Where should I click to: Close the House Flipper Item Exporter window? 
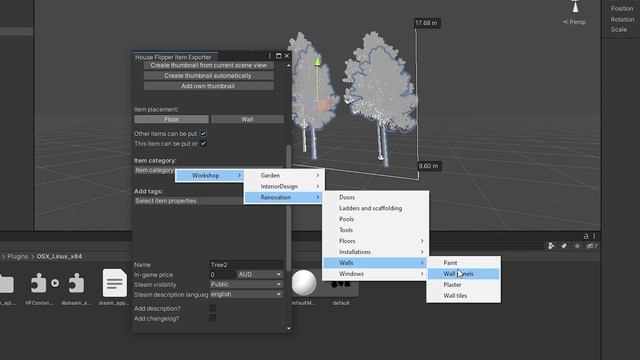click(287, 56)
